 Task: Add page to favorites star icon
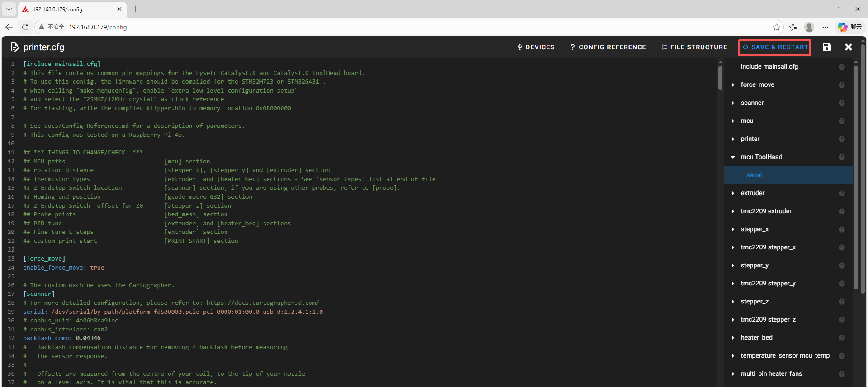(777, 27)
